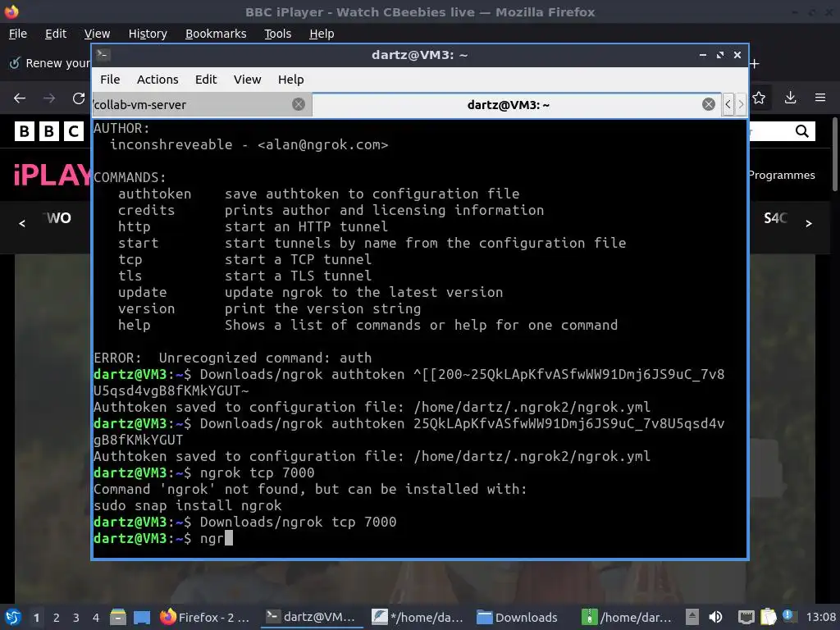Open the Programmes link on iPlayer
The height and width of the screenshot is (630, 840).
[782, 176]
